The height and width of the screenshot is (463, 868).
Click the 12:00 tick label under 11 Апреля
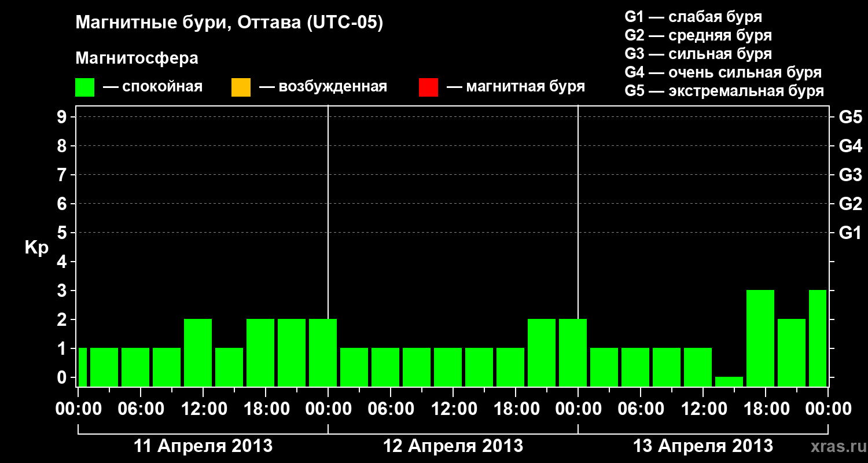click(203, 409)
